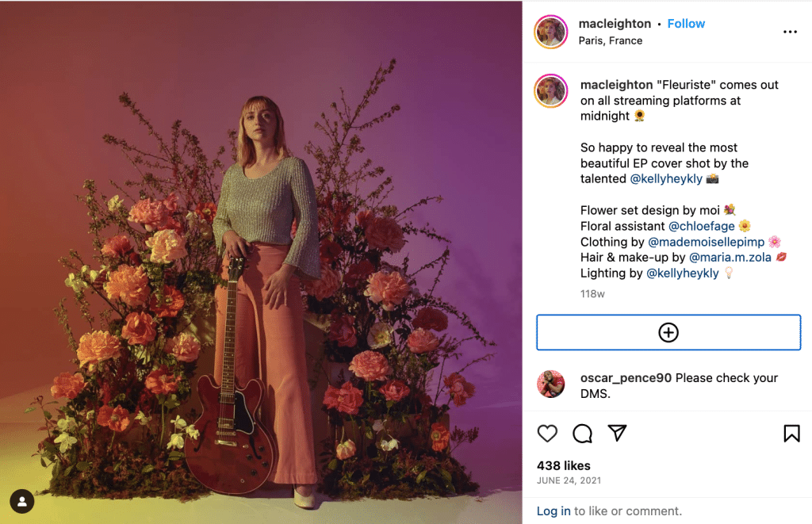812x524 pixels.
Task: View the list of 438 likes
Action: [x=563, y=465]
